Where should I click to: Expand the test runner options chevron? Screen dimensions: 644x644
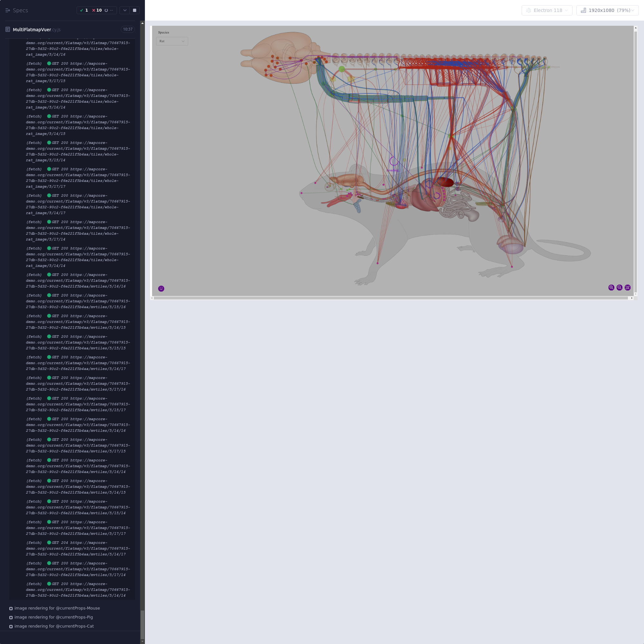pos(125,10)
